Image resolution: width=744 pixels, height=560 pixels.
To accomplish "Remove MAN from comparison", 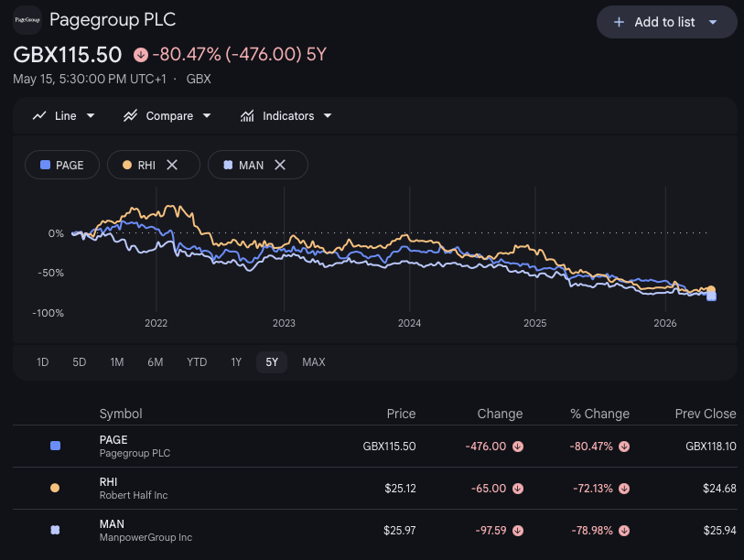I will pyautogui.click(x=280, y=165).
